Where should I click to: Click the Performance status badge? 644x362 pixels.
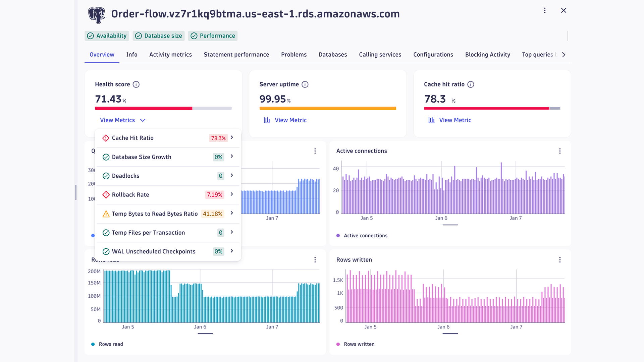[x=213, y=36]
